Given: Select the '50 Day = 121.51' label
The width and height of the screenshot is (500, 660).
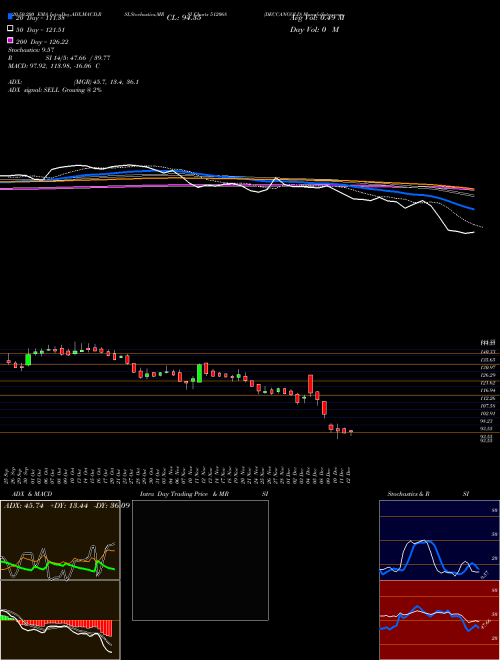Looking at the screenshot, I should click(40, 30).
